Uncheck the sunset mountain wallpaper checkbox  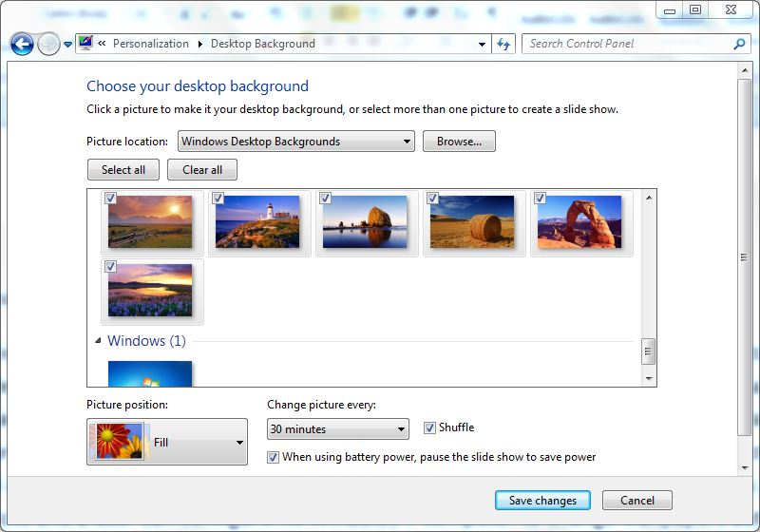(x=111, y=199)
